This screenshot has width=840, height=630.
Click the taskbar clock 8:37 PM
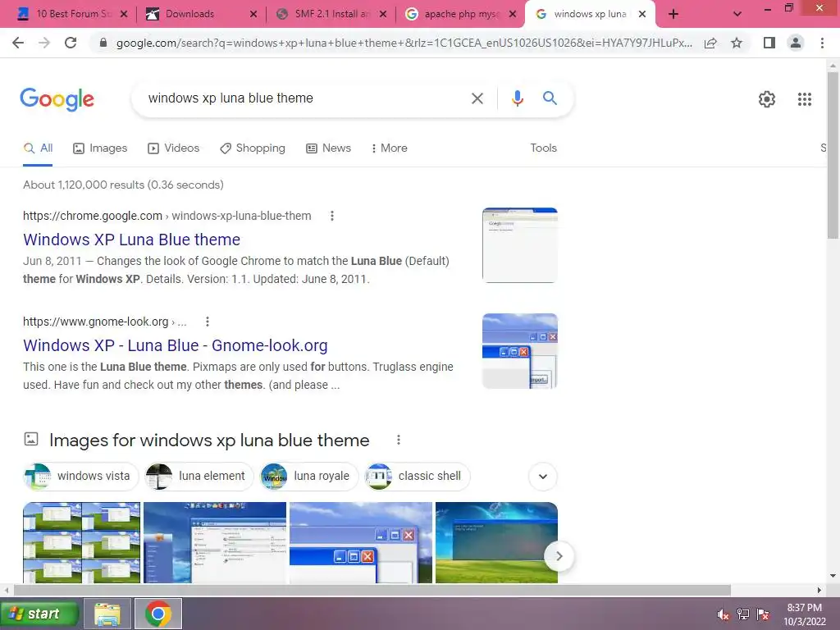pos(804,608)
